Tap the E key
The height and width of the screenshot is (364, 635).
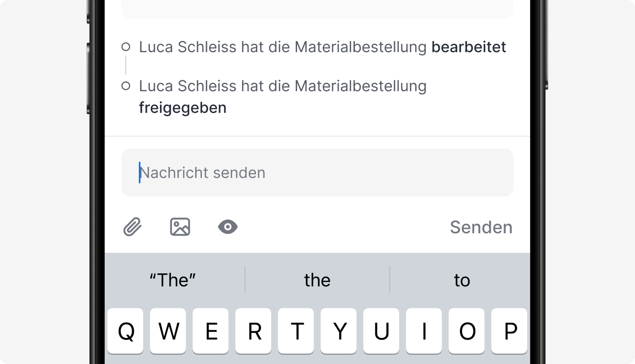tap(211, 331)
